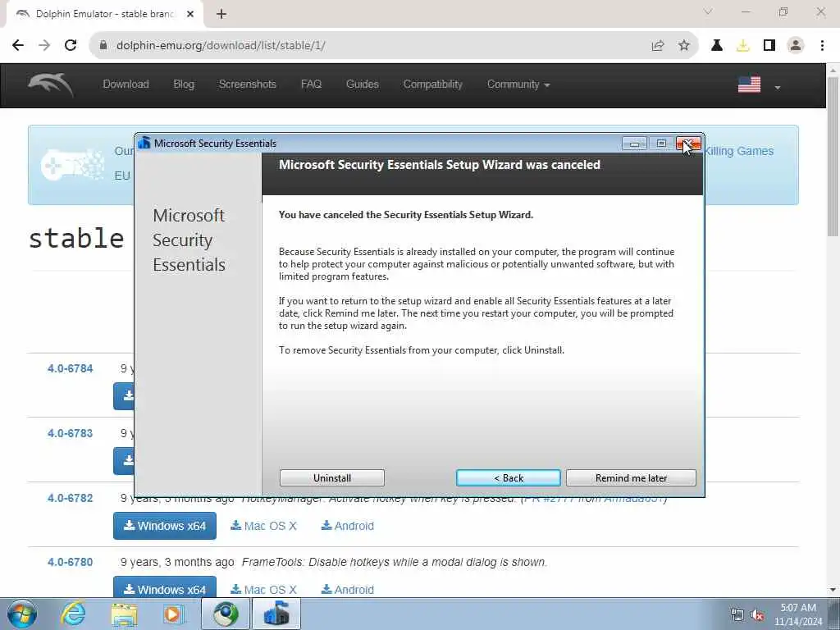The width and height of the screenshot is (840, 630).
Task: Open a new tab with the plus button
Action: 221,15
